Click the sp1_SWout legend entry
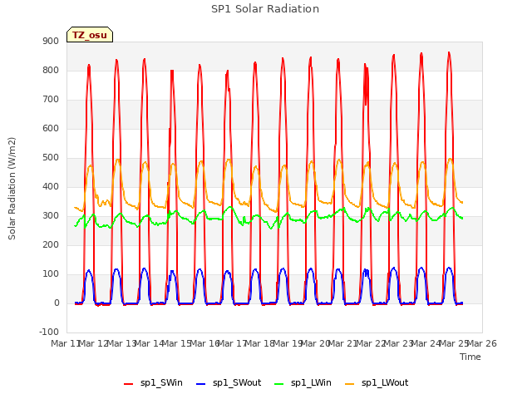Image resolution: width=532 pixels, height=399 pixels. [229, 382]
